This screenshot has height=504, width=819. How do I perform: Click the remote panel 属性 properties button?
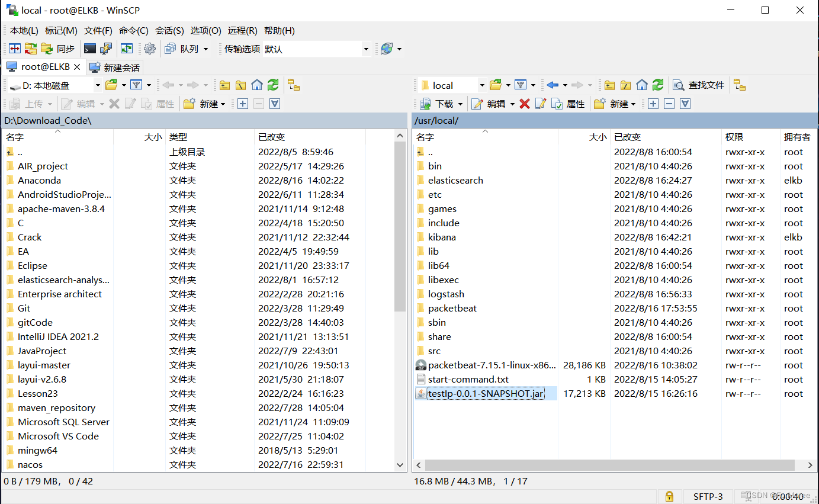pyautogui.click(x=569, y=104)
